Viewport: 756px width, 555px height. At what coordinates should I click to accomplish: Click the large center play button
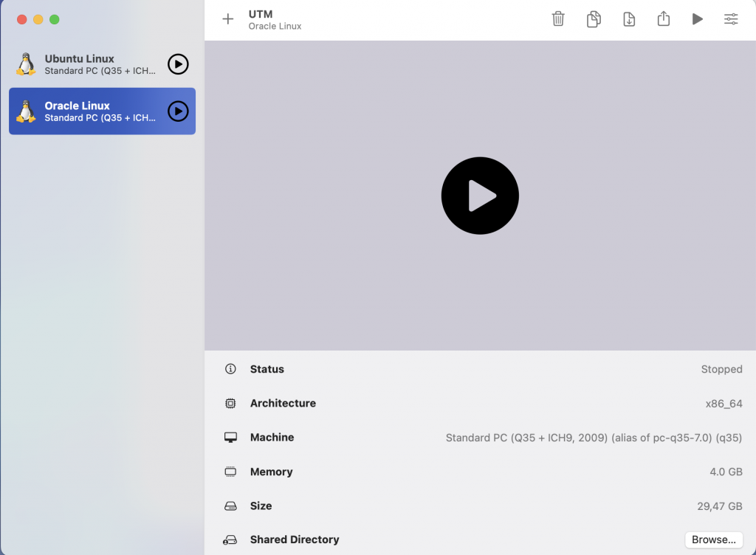480,196
